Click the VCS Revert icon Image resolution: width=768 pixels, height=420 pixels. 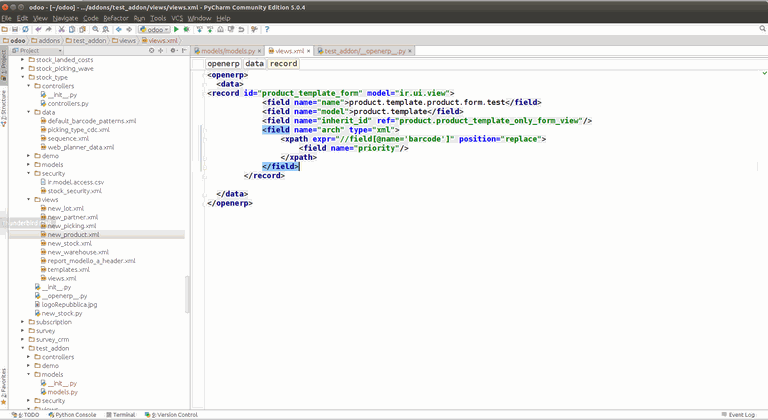pos(241,29)
